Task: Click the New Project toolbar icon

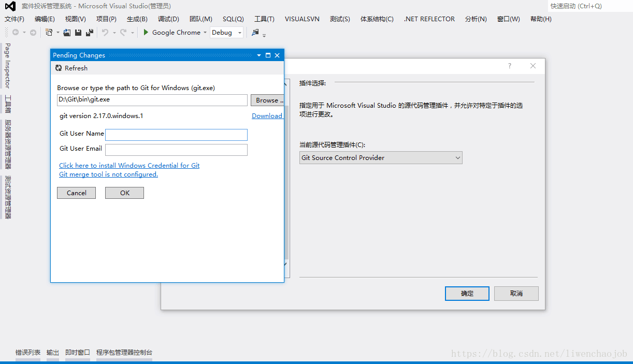Action: [x=49, y=33]
